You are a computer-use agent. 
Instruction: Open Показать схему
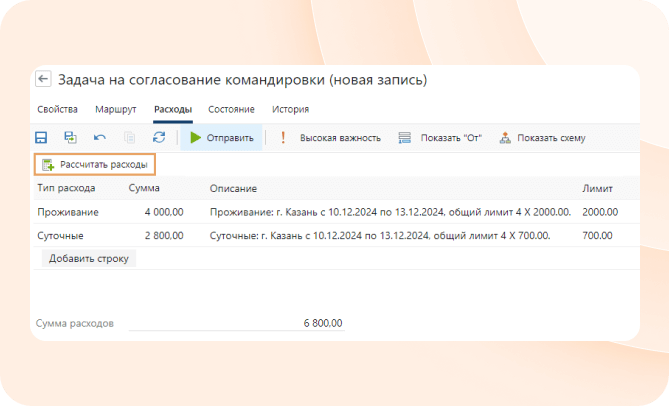(542, 138)
